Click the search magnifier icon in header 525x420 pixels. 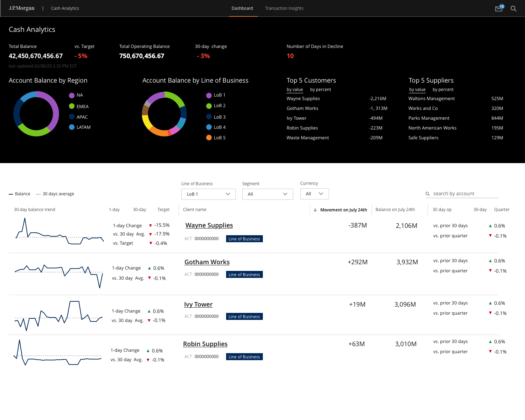513,8
